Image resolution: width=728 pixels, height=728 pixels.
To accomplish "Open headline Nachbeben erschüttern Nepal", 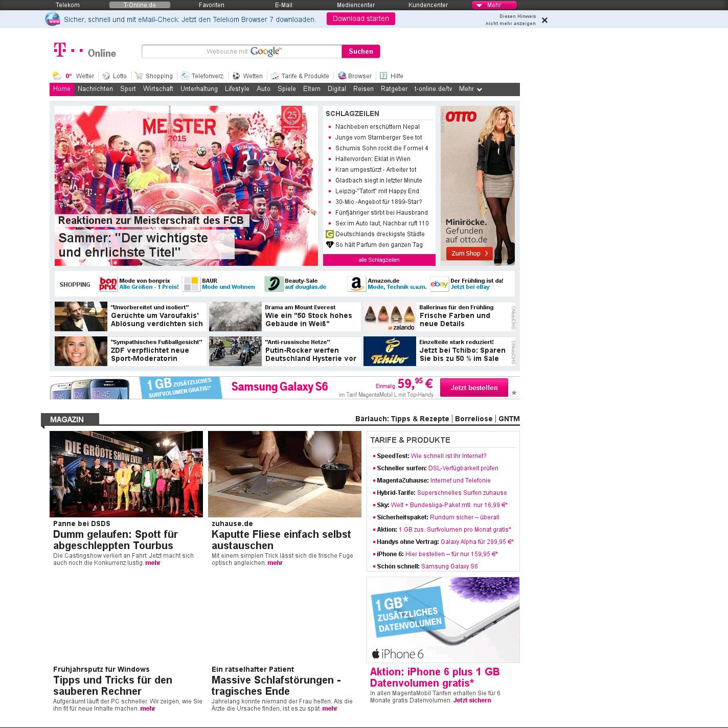I will click(377, 127).
